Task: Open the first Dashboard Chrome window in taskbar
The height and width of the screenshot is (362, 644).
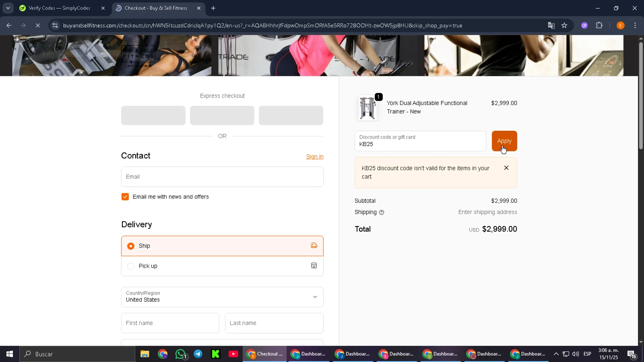Action: [308, 354]
